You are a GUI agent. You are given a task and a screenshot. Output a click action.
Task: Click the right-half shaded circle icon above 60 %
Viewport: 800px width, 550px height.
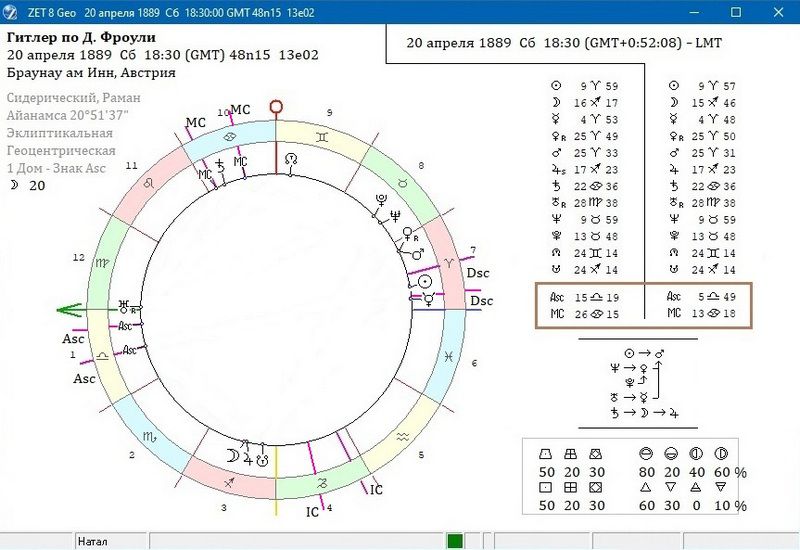[721, 454]
